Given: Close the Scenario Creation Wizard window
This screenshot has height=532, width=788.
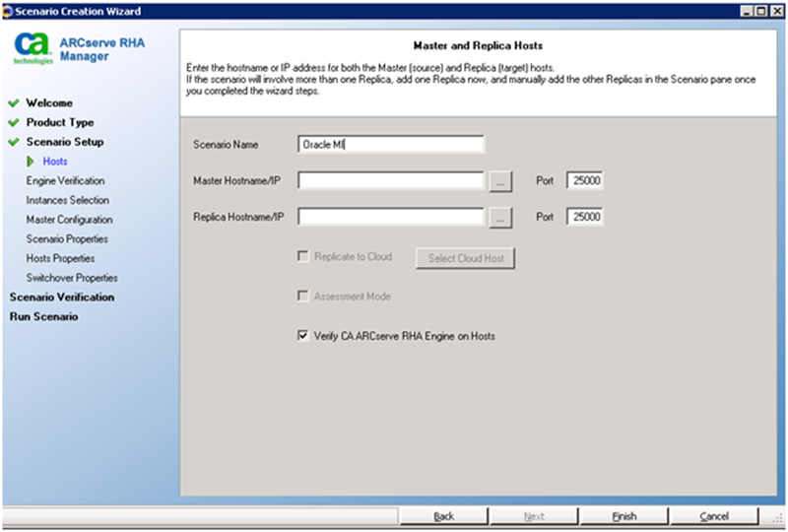Looking at the screenshot, I should [775, 11].
